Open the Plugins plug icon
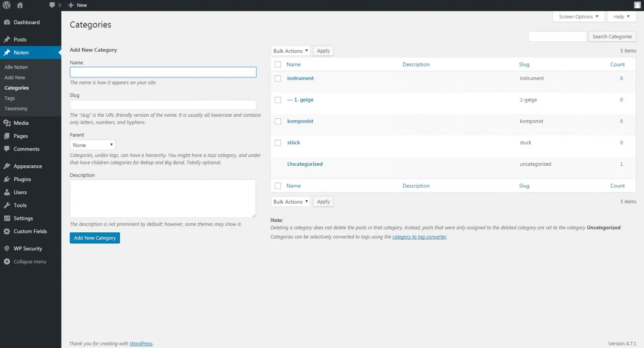 7,179
